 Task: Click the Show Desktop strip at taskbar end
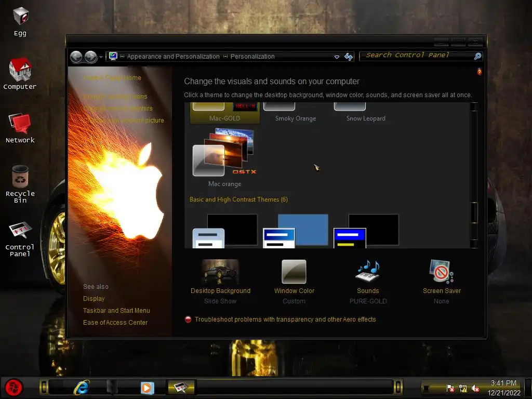click(528, 388)
